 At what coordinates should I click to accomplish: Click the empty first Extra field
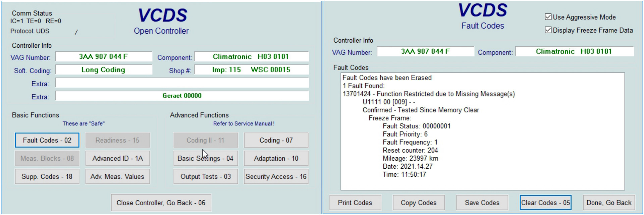coord(182,83)
